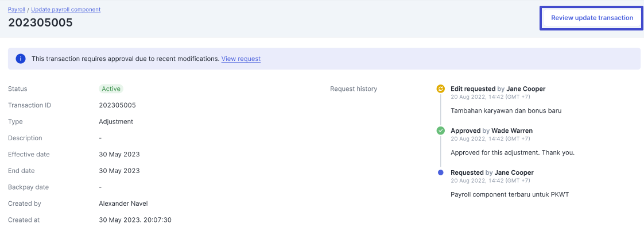
Task: Click the green Approved checkmark icon
Action: click(441, 130)
